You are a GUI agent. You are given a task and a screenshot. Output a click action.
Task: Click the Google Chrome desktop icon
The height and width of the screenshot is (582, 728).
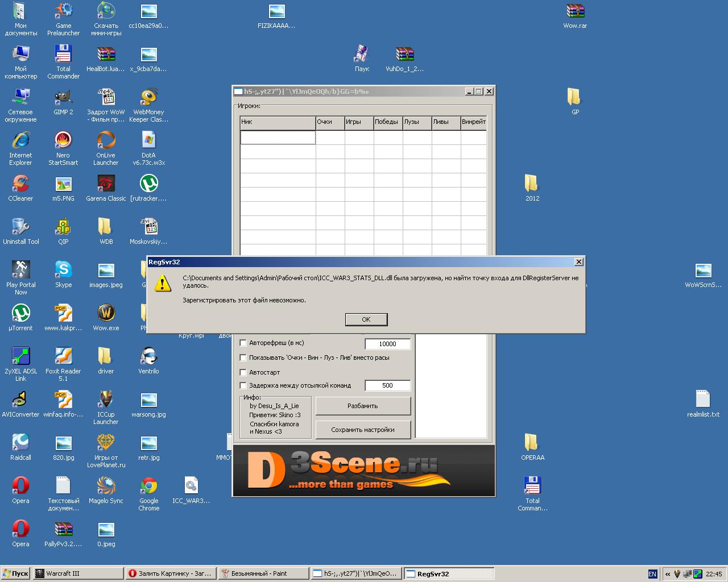coord(148,494)
